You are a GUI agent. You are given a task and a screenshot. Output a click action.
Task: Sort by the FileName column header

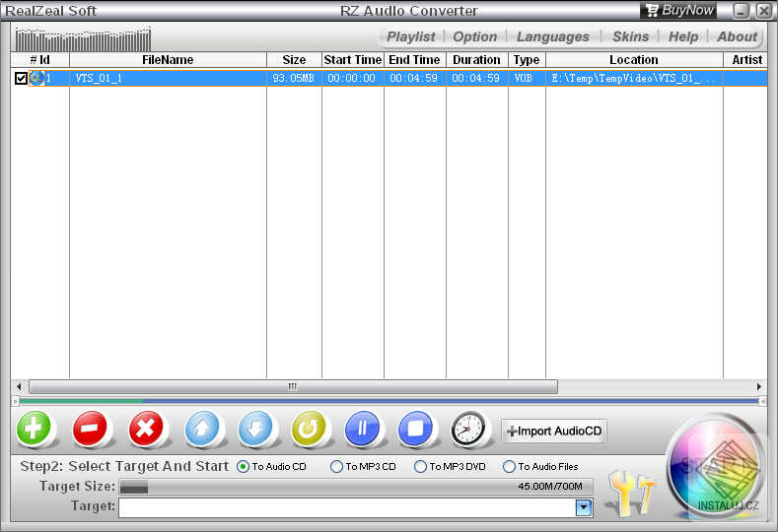click(169, 59)
